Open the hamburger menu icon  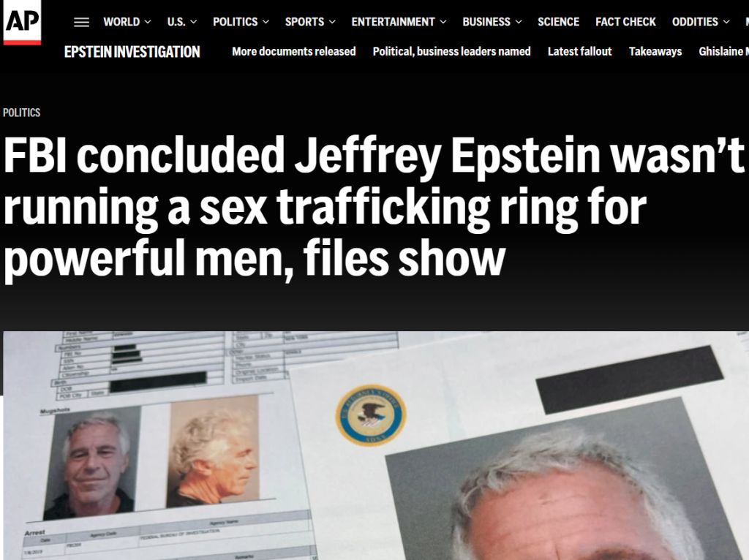(x=82, y=22)
